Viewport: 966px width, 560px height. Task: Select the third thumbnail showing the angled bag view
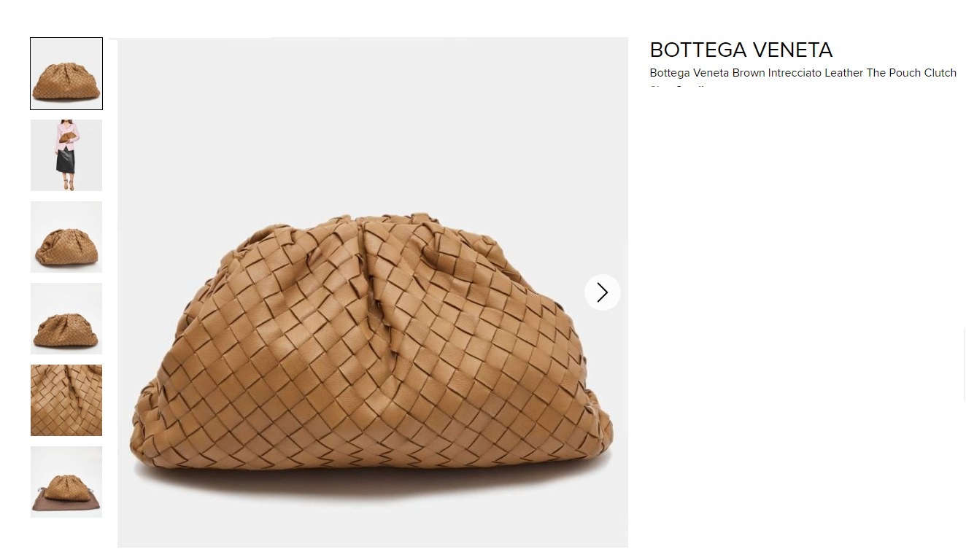66,237
